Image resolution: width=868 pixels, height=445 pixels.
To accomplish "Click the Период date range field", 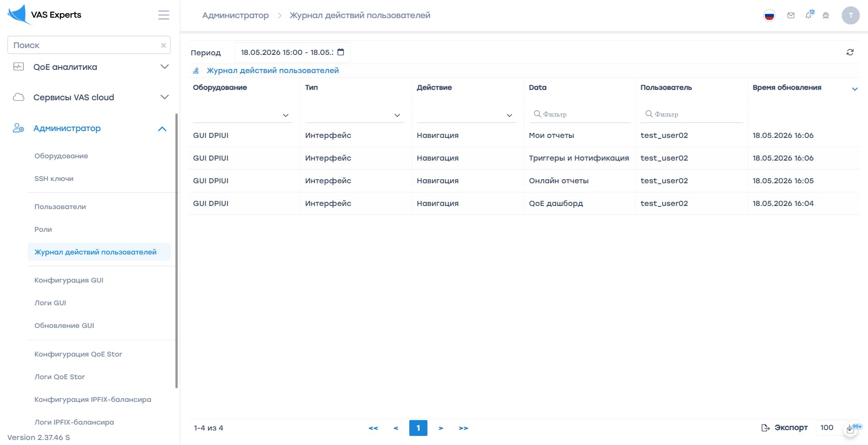I will pos(292,52).
